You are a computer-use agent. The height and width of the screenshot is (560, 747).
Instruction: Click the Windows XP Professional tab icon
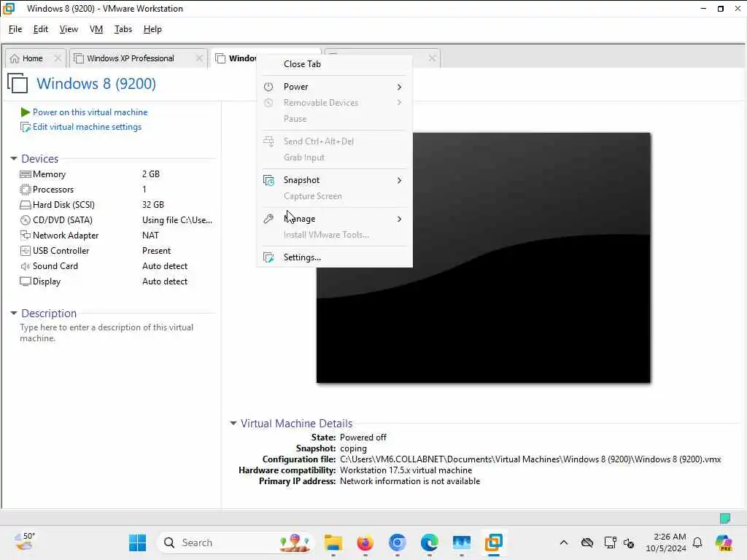point(79,58)
